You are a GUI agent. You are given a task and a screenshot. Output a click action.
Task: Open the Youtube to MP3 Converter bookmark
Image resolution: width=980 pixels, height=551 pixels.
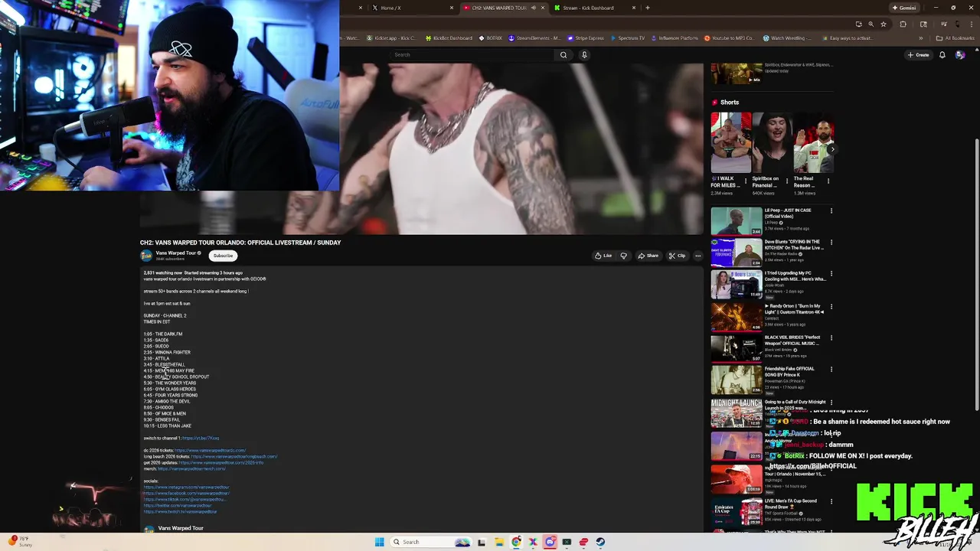pos(729,38)
